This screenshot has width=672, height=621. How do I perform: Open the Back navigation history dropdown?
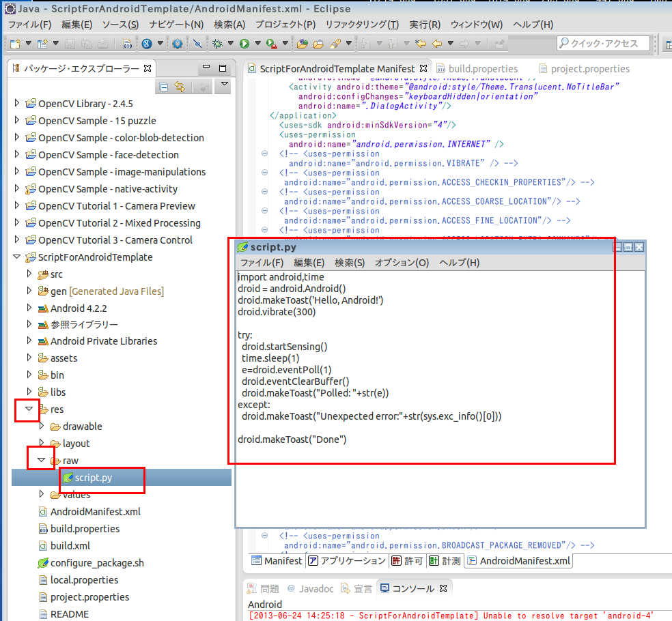point(451,43)
